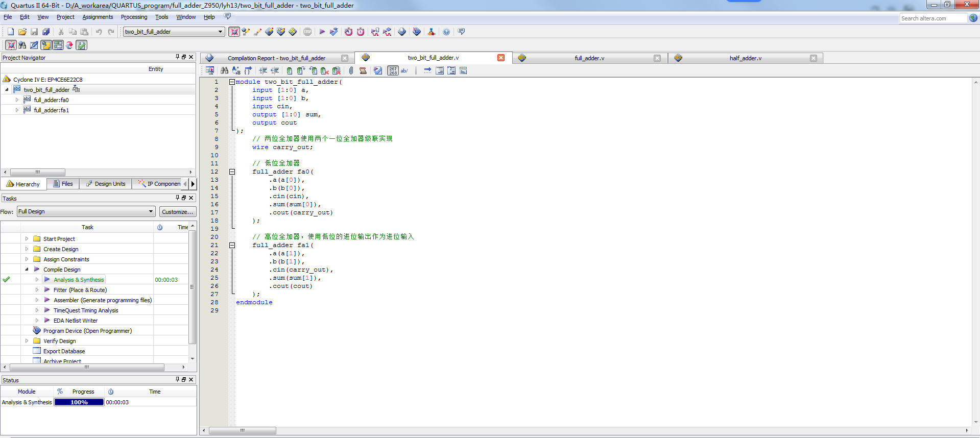Toggle line numbers display button
The width and height of the screenshot is (980, 438).
[393, 70]
